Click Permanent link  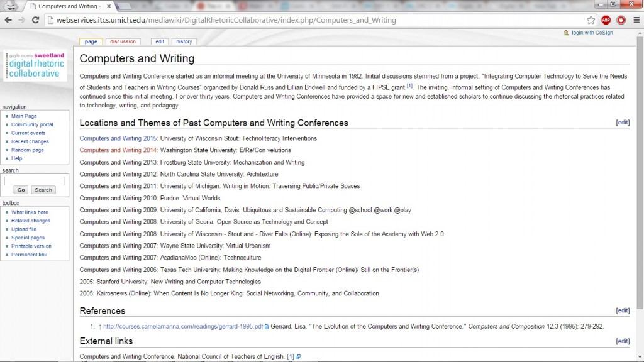[29, 255]
